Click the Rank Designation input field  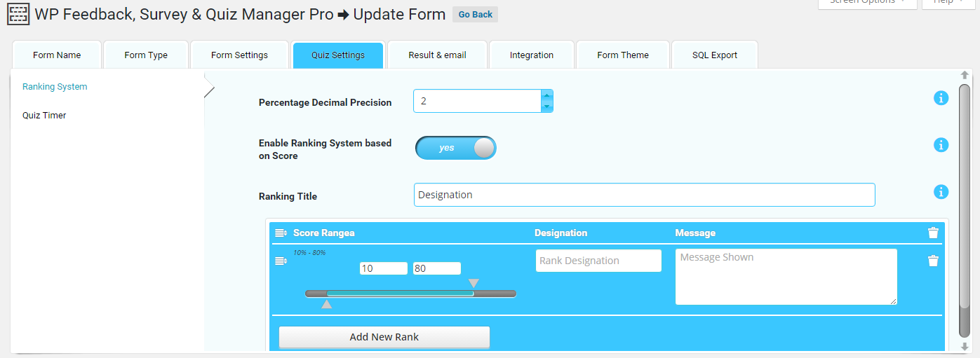tap(598, 261)
